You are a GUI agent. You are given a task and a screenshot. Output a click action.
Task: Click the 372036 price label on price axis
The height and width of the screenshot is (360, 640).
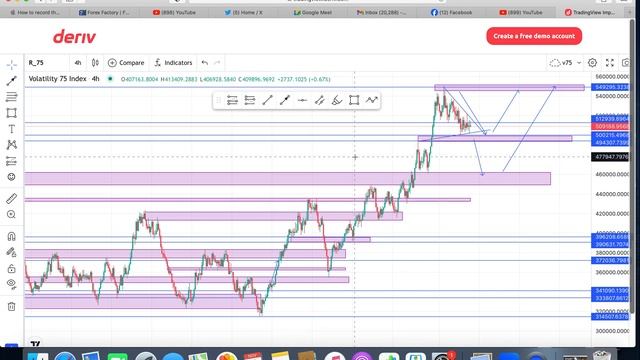[x=610, y=260]
